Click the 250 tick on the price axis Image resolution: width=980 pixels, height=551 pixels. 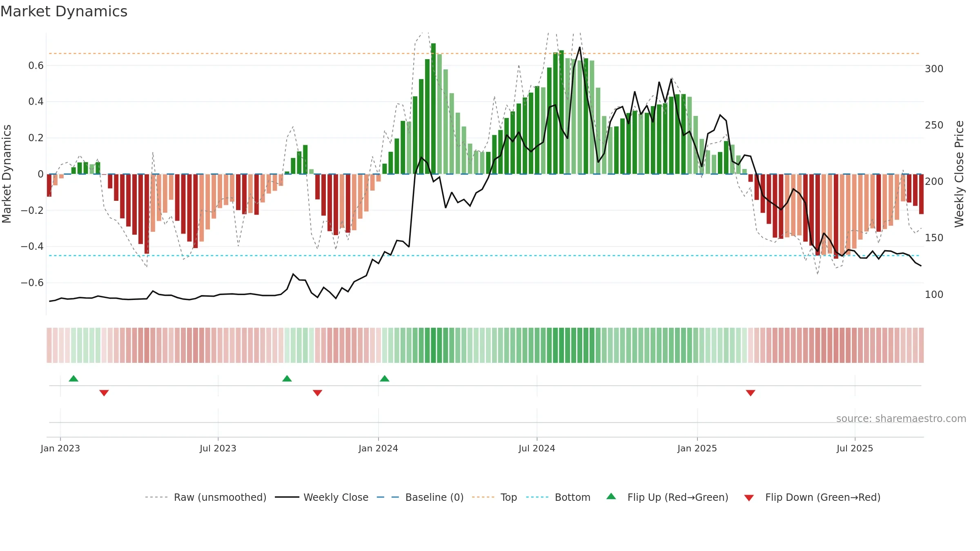[x=934, y=125]
